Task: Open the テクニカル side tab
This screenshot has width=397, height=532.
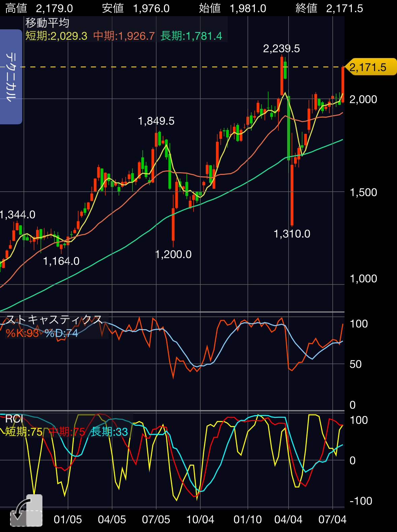Action: click(11, 77)
